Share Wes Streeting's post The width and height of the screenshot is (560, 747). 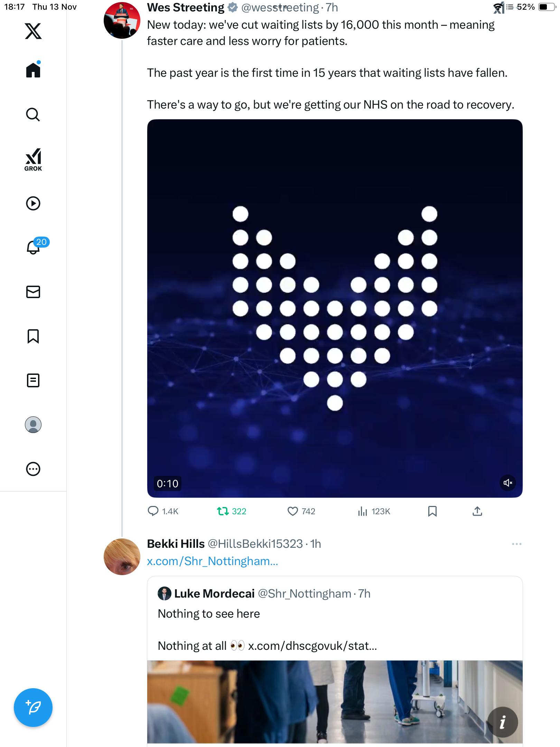[x=477, y=511]
